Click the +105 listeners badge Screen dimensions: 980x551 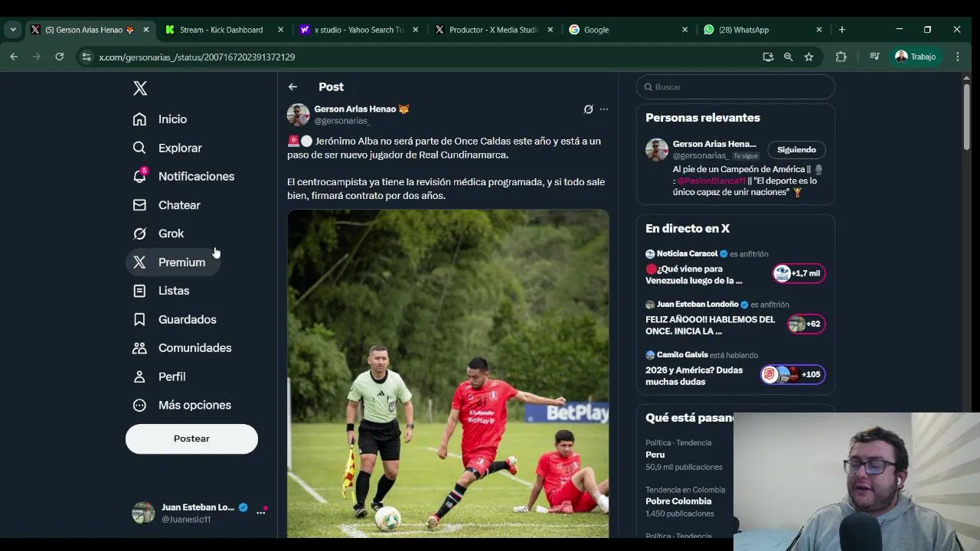(x=792, y=374)
